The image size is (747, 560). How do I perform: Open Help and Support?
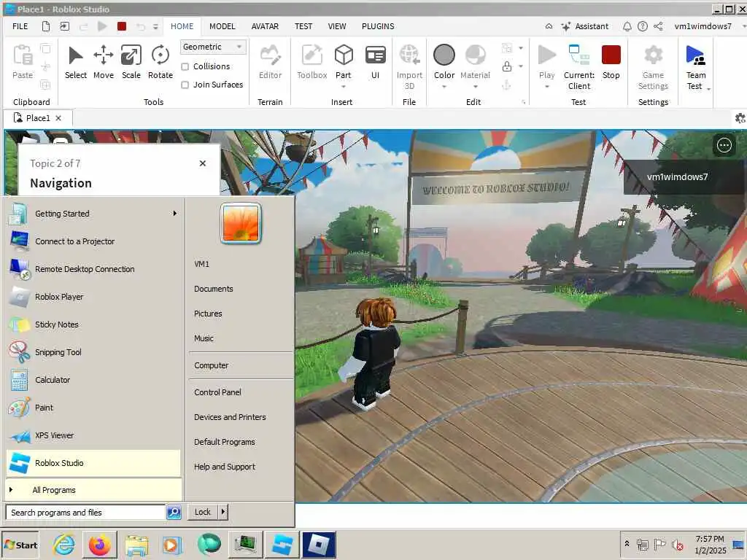[225, 467]
